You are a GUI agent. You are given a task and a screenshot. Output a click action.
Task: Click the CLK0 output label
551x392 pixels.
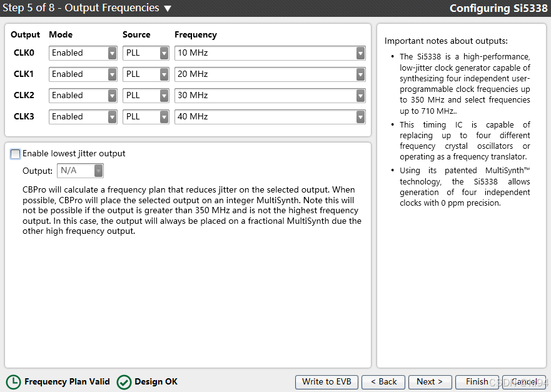(x=24, y=53)
